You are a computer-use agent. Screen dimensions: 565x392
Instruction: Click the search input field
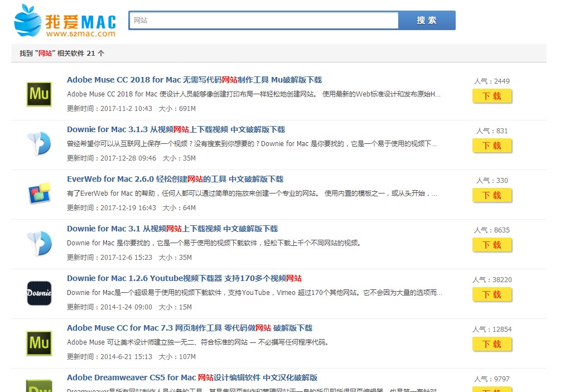[264, 21]
